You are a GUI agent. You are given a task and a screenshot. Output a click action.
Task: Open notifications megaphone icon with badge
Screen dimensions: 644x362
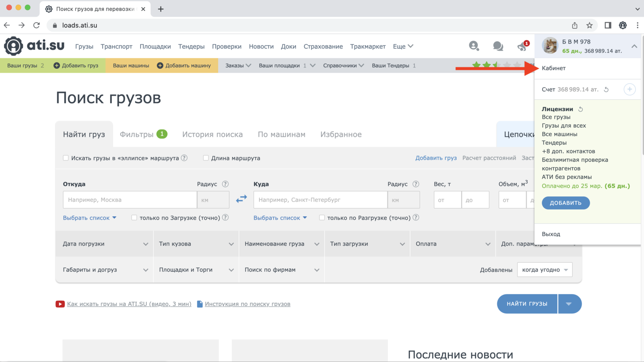coord(523,46)
